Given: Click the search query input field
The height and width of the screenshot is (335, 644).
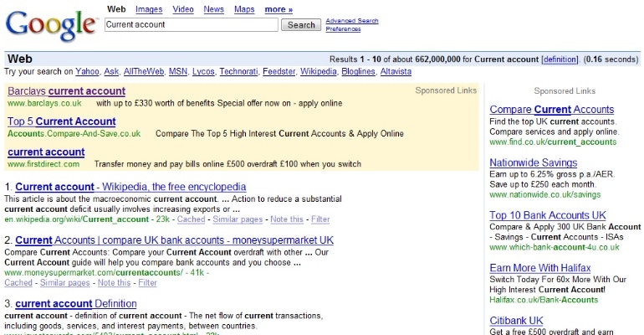Looking at the screenshot, I should (190, 25).
